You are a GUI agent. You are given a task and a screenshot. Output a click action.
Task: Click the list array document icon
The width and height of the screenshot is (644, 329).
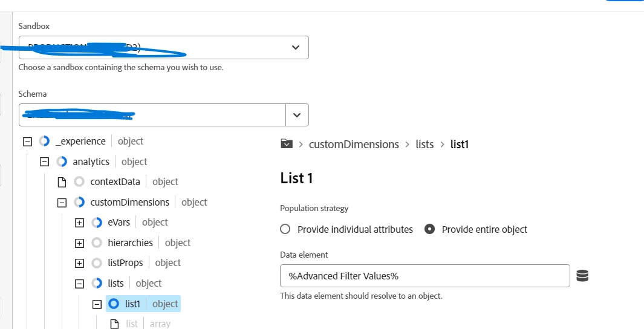[x=114, y=324]
